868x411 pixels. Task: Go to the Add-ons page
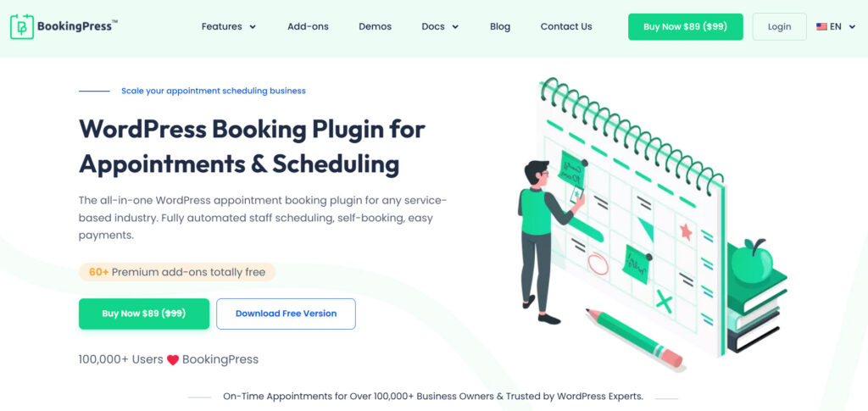pyautogui.click(x=308, y=26)
